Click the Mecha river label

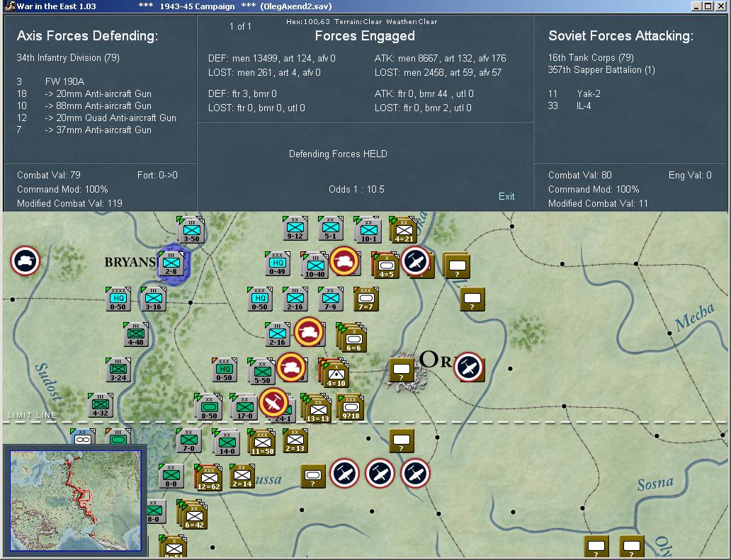point(695,316)
